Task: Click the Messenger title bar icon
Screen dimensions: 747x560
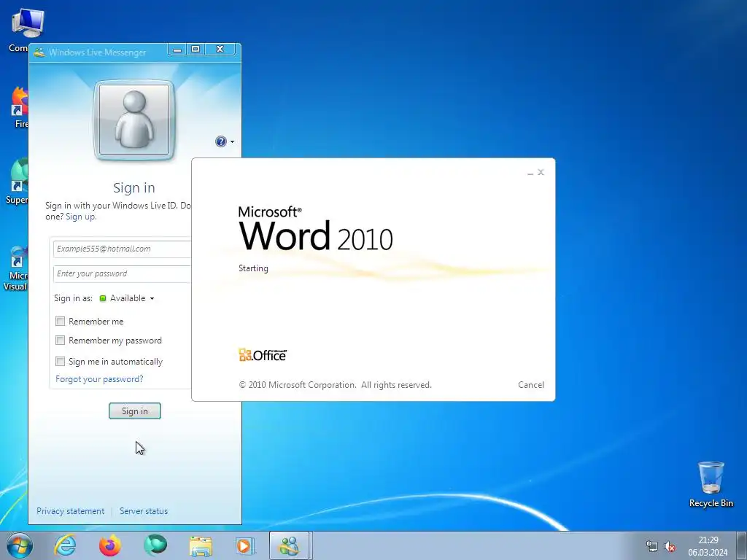Action: pyautogui.click(x=39, y=52)
